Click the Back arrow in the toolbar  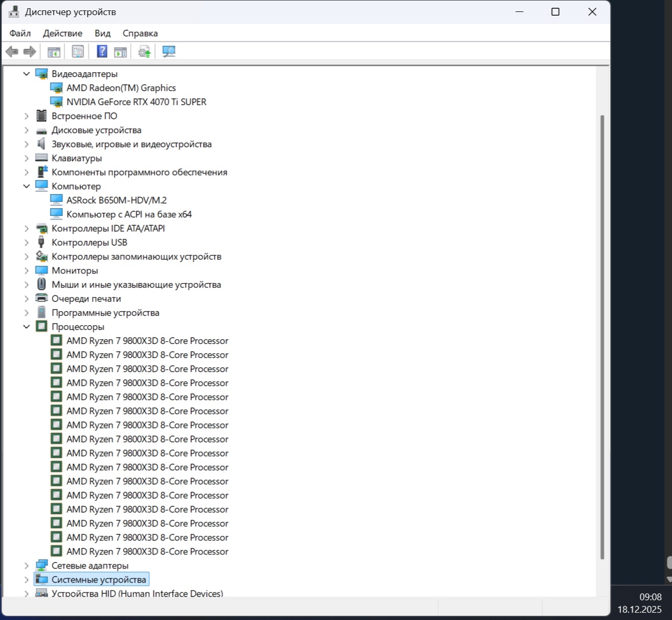coord(12,51)
